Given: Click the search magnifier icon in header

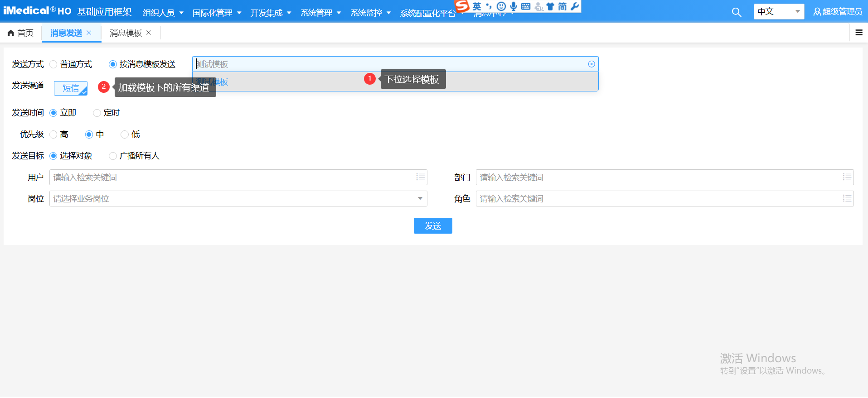Looking at the screenshot, I should (x=736, y=12).
